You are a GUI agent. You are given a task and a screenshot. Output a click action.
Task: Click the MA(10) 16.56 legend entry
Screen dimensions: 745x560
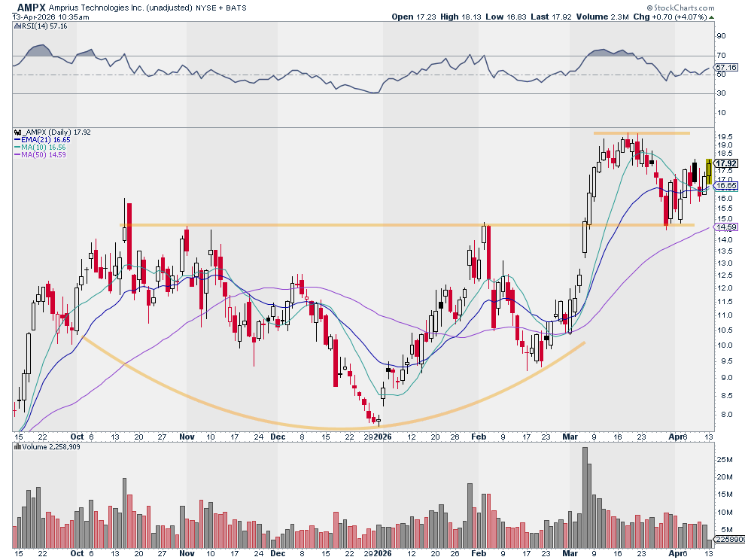(43, 148)
